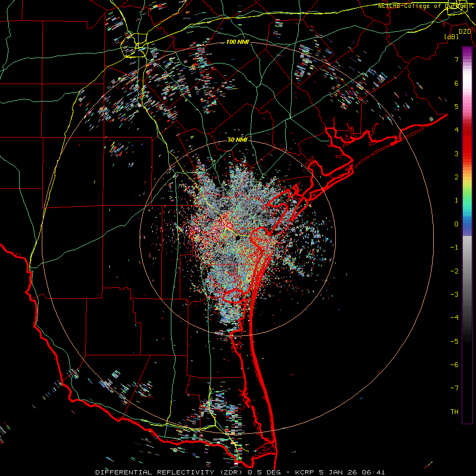Click the 7 dB legend tick label
Viewport: 476px width, 476px height.
point(456,59)
